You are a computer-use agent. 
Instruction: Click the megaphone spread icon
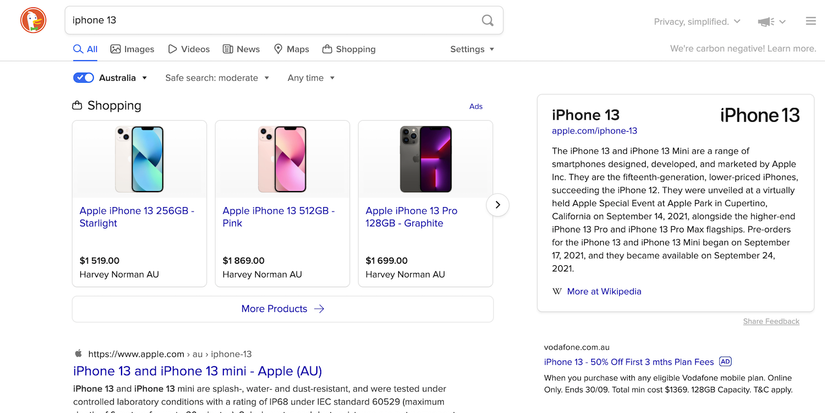pos(766,22)
